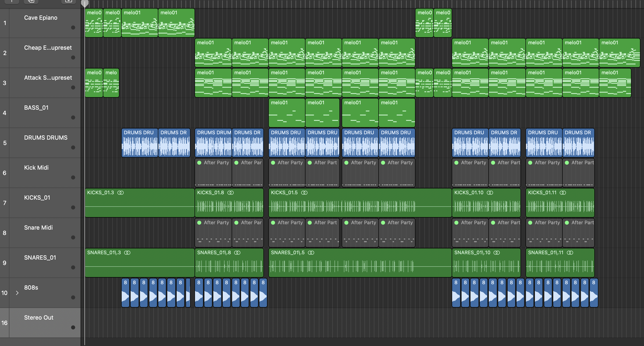
Task: Click track number 16 in the header
Action: [4, 323]
